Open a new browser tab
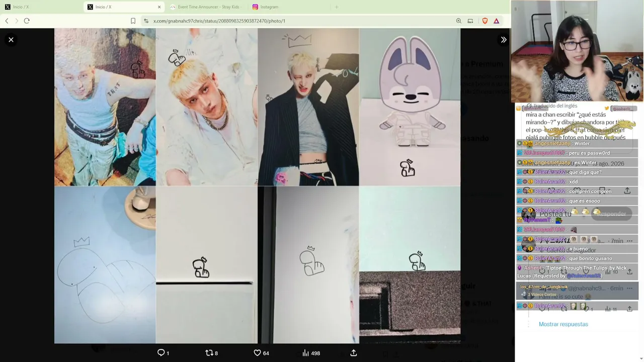This screenshot has width=644, height=362. point(337,7)
